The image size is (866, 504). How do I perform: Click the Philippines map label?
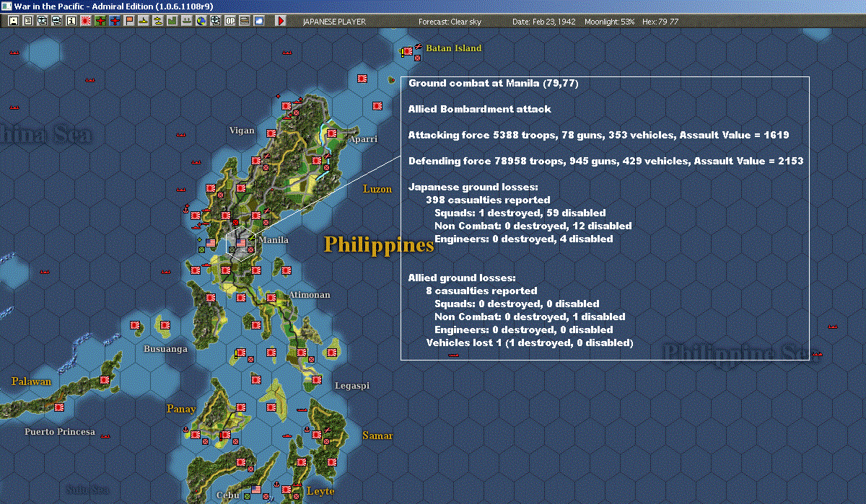click(x=379, y=245)
